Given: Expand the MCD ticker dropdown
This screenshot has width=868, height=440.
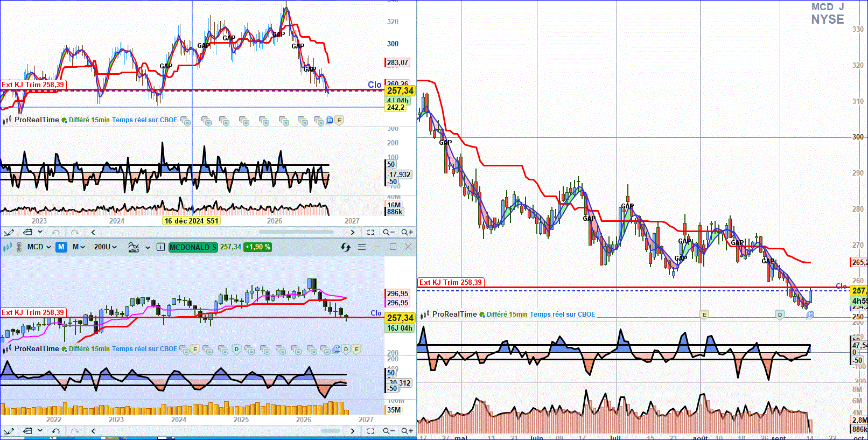Looking at the screenshot, I should point(39,247).
